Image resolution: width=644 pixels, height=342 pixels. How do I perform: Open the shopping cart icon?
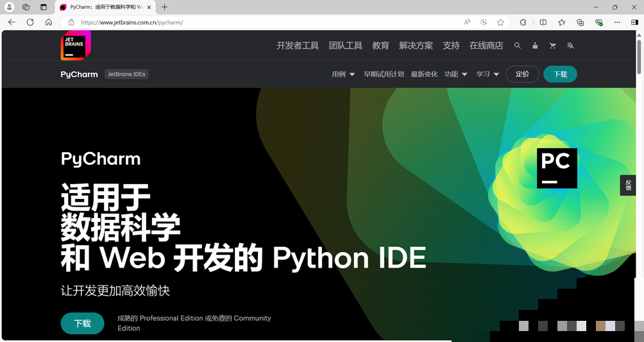(x=552, y=46)
